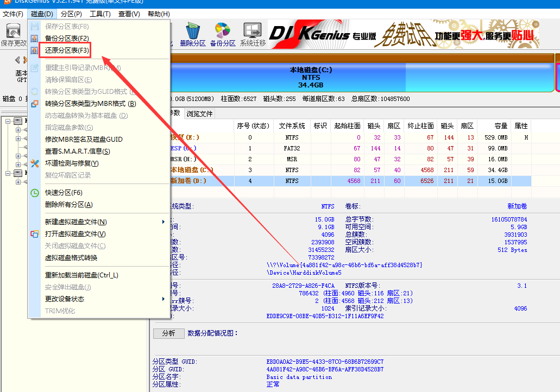
Task: Open the 查看(V) menu
Action: coord(129,14)
